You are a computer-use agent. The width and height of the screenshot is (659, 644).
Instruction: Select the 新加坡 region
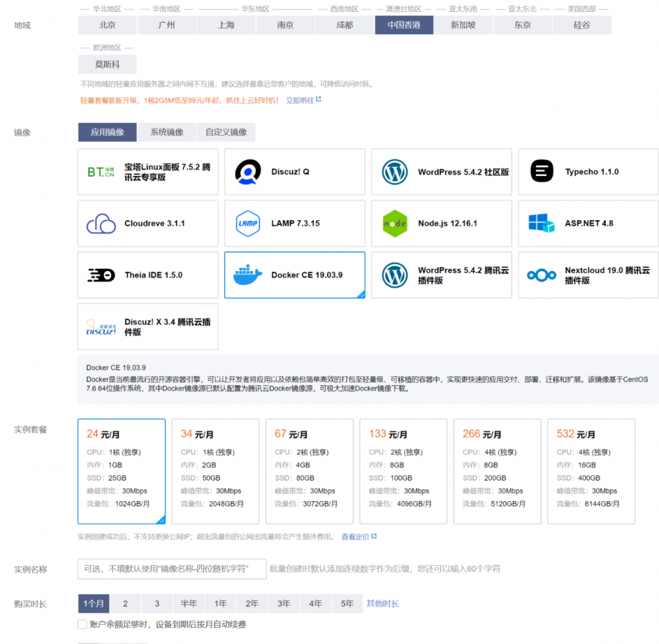tap(463, 25)
